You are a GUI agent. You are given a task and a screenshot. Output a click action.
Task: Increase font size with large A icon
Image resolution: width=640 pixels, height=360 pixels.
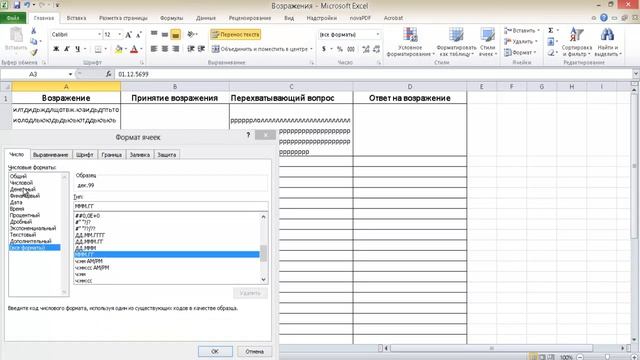pyautogui.click(x=128, y=35)
